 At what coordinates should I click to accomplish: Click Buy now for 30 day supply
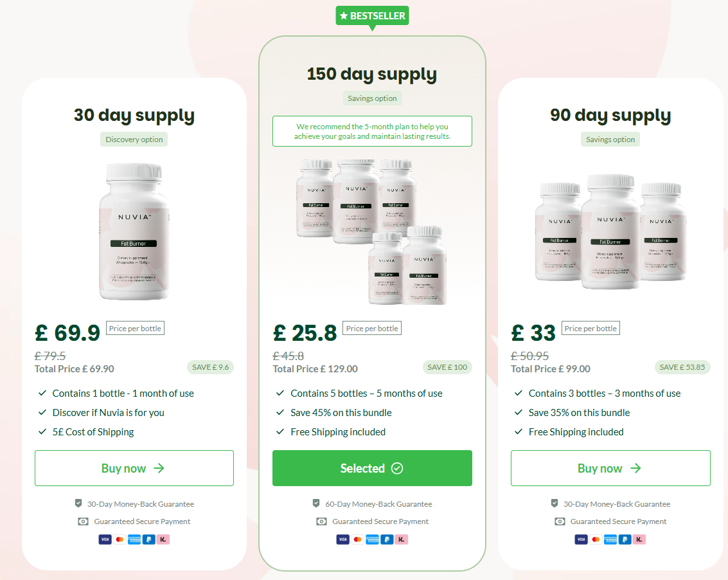(134, 468)
